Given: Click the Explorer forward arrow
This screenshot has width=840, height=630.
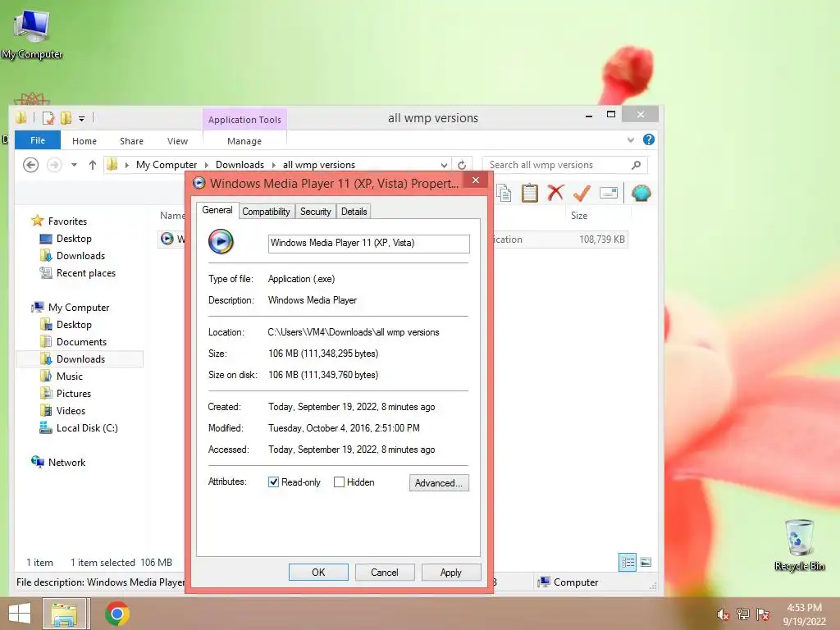Looking at the screenshot, I should click(x=54, y=165).
